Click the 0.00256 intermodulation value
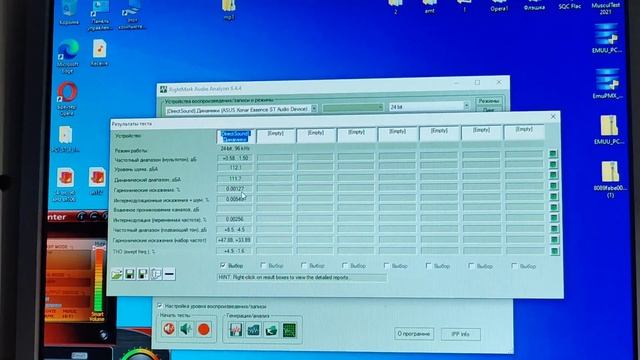Viewport: 640px width, 360px height. tap(235, 219)
